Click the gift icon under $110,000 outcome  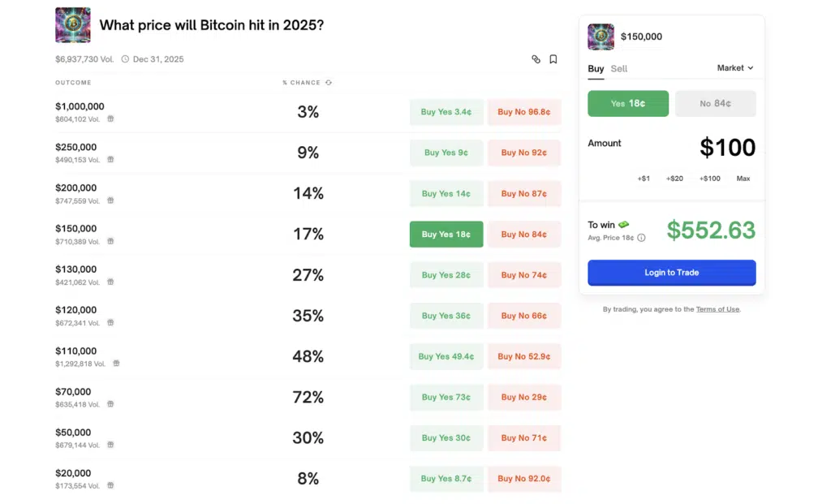[116, 364]
